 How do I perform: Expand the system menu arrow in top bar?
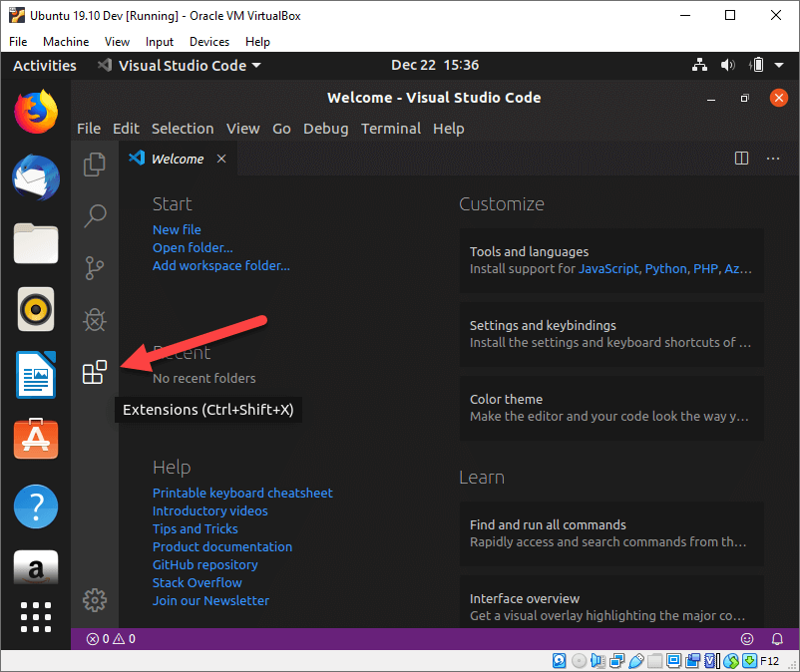pos(779,65)
